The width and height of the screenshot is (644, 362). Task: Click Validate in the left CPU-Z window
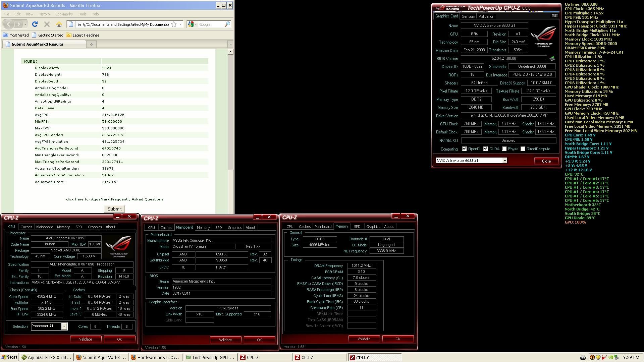[86, 339]
